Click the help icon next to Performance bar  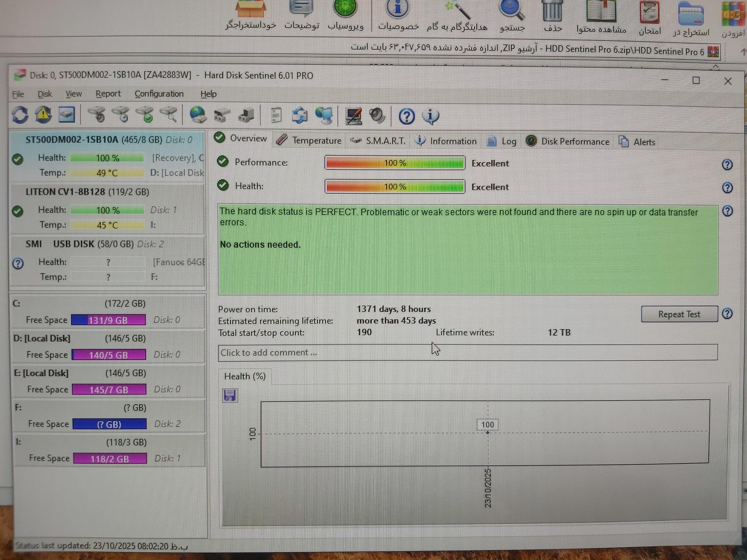click(727, 165)
